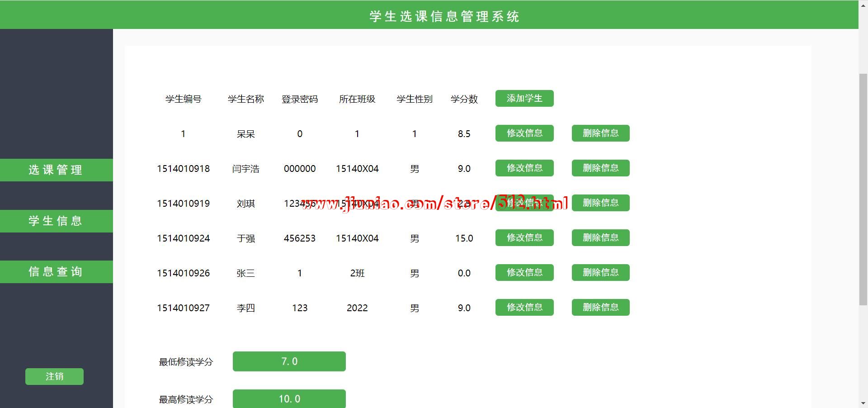Screen dimensions: 868x408
Task: Click 修改信息 for student 李四
Action: click(x=524, y=308)
